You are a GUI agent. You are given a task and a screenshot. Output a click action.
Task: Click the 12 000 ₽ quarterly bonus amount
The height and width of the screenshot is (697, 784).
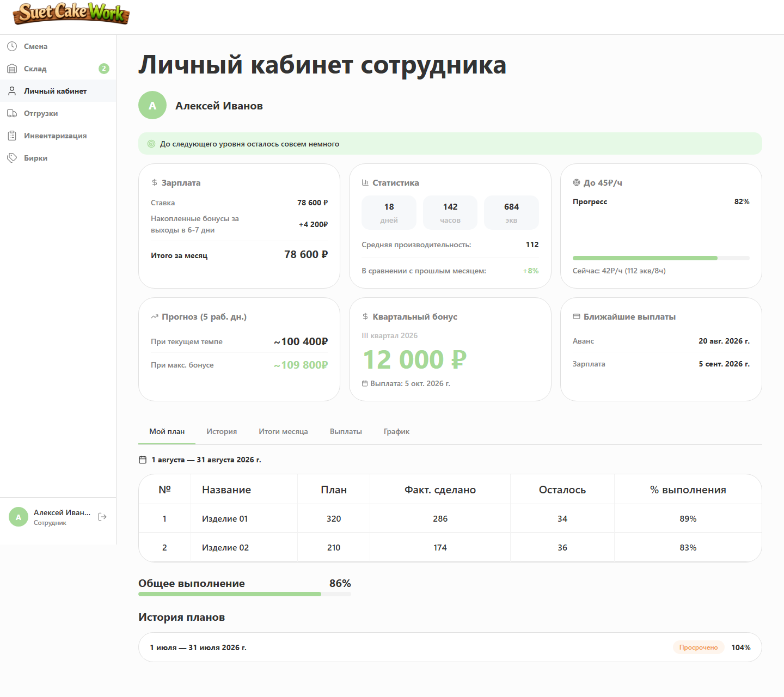pos(415,359)
